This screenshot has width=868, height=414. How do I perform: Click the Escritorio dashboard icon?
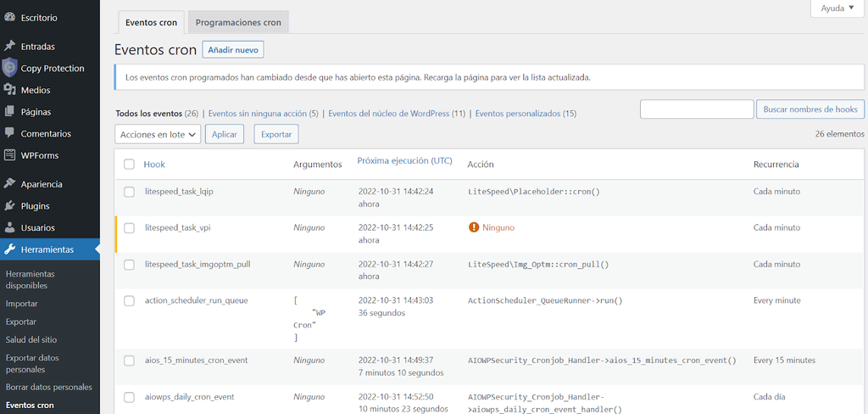click(x=10, y=16)
